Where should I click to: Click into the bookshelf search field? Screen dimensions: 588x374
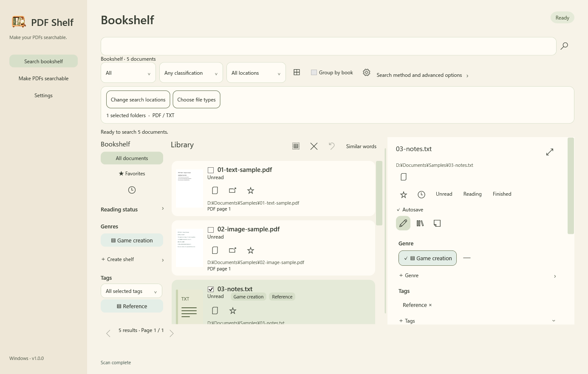(x=328, y=46)
